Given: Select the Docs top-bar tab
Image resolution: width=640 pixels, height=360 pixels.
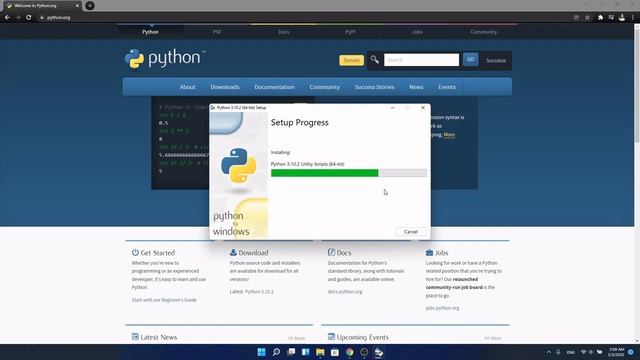Looking at the screenshot, I should click(x=284, y=32).
